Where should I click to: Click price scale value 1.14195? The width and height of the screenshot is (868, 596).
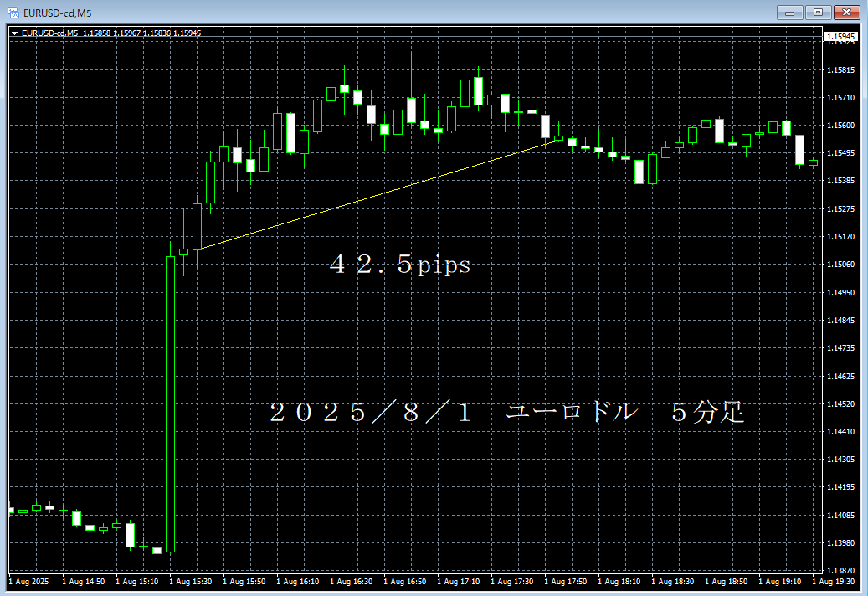pos(840,487)
